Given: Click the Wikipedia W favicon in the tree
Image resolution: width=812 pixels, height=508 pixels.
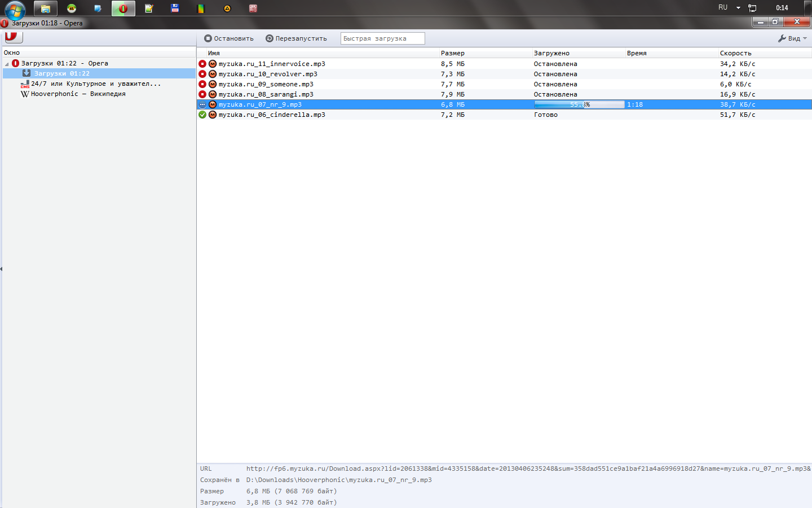Looking at the screenshot, I should [25, 94].
